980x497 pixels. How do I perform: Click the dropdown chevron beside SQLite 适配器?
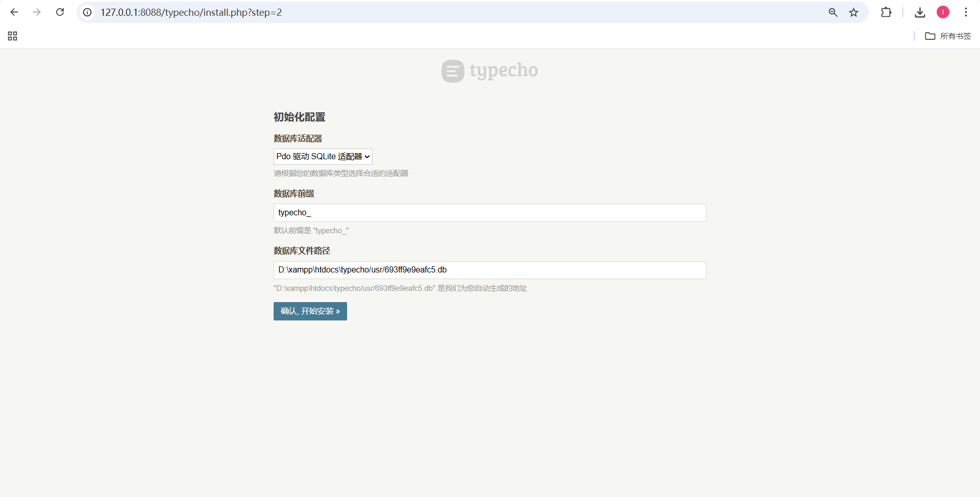(x=367, y=157)
